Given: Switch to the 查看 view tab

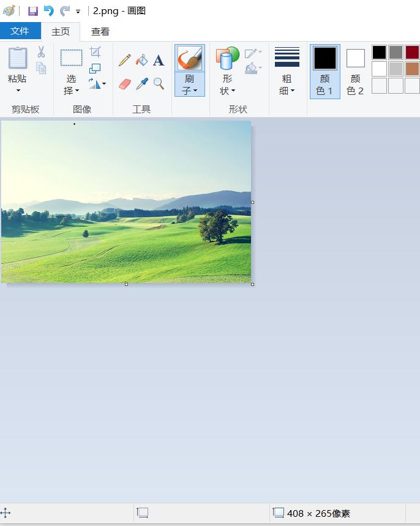Looking at the screenshot, I should pos(100,32).
